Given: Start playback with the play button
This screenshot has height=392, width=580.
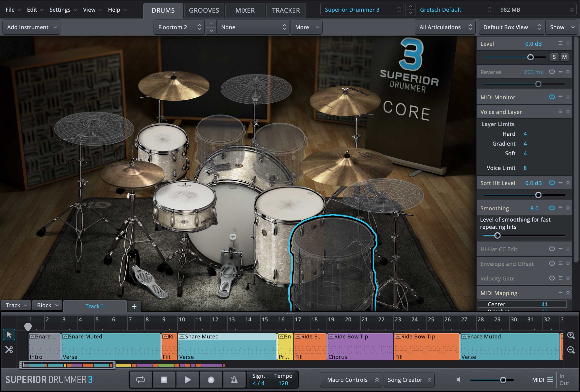Looking at the screenshot, I should click(188, 380).
